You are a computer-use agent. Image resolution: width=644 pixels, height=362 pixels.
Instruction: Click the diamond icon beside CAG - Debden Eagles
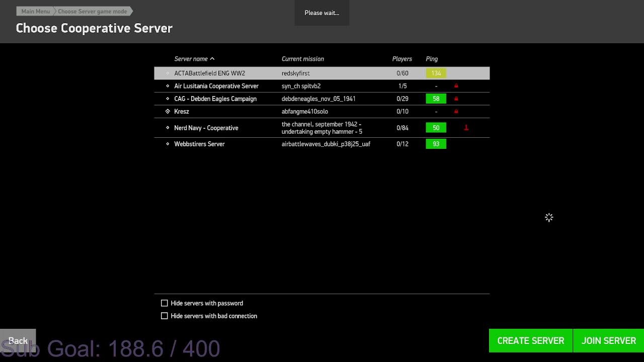168,99
